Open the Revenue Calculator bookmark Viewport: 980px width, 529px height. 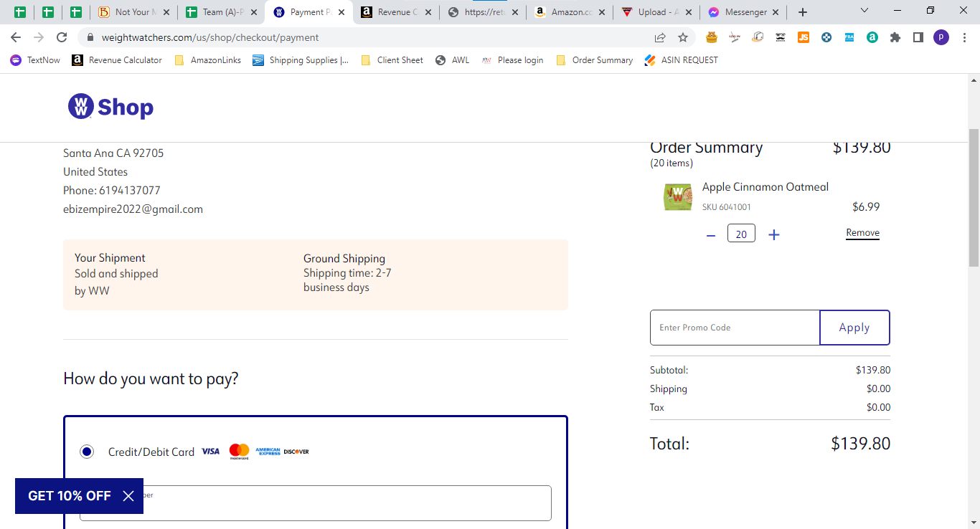click(117, 60)
